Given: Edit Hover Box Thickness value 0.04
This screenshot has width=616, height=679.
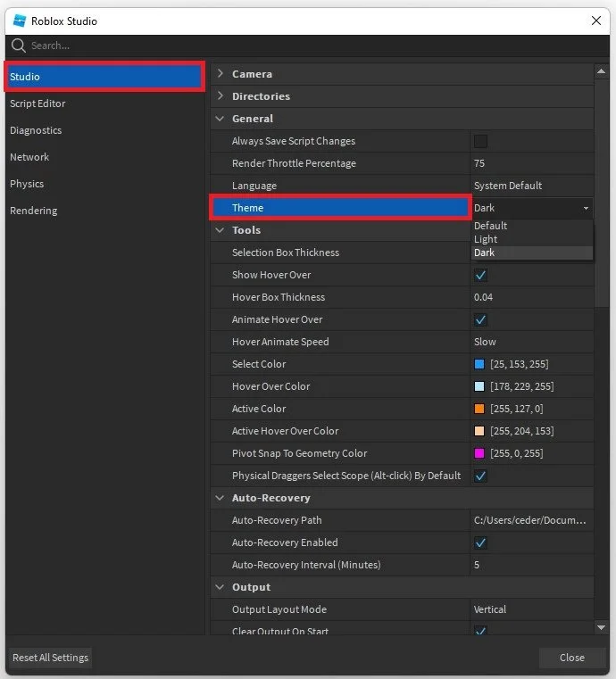Looking at the screenshot, I should tap(531, 297).
